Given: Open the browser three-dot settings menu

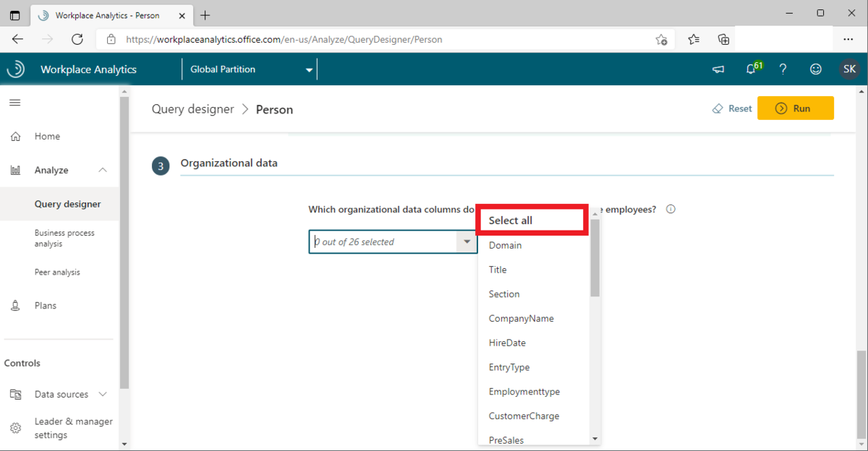Looking at the screenshot, I should tap(848, 39).
